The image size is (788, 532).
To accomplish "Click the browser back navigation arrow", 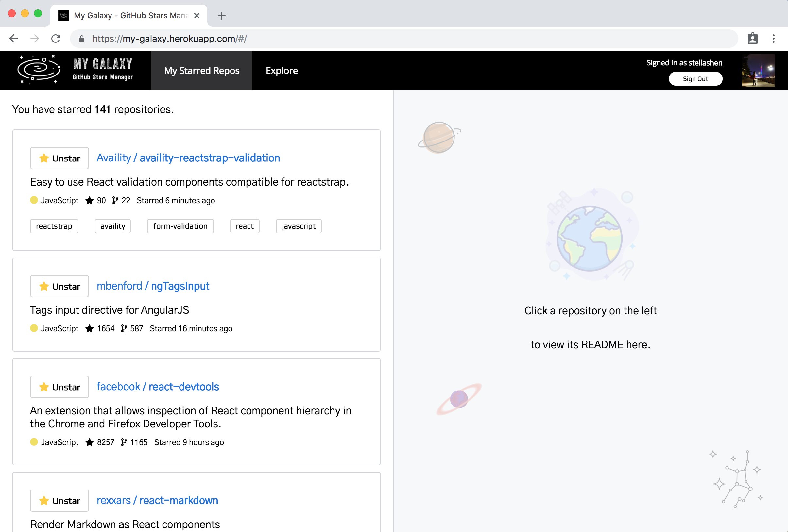I will pyautogui.click(x=14, y=38).
